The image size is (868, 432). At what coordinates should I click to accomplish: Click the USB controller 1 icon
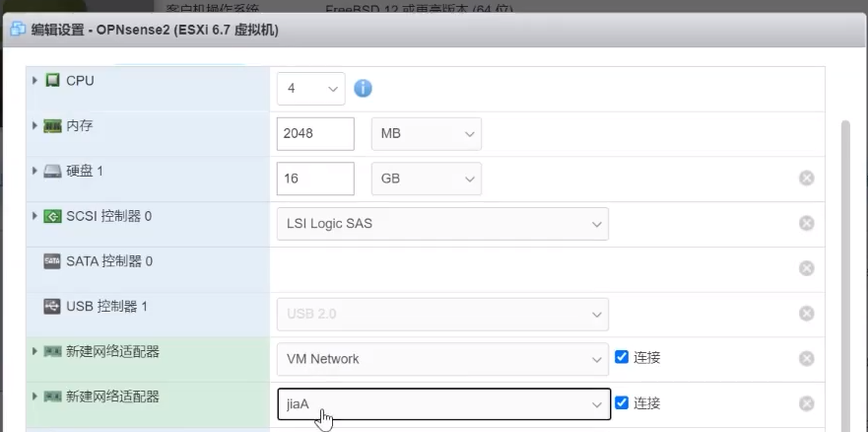[52, 307]
